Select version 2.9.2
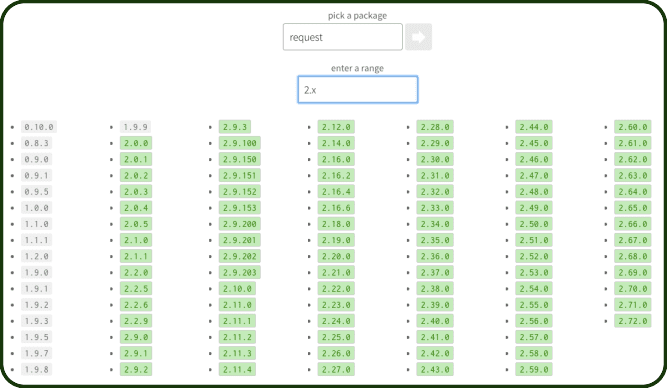The height and width of the screenshot is (388, 667). click(x=136, y=369)
